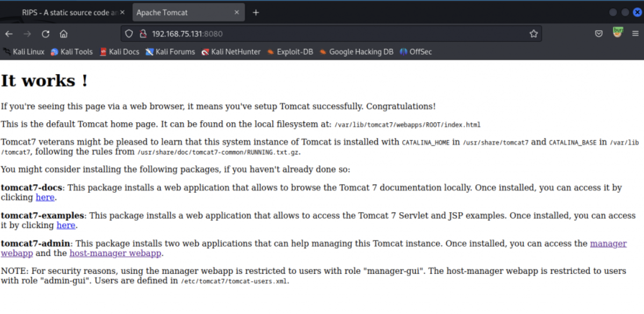Open the Kali Tools bookmark
Screen dimensions: 644x314
(71, 52)
